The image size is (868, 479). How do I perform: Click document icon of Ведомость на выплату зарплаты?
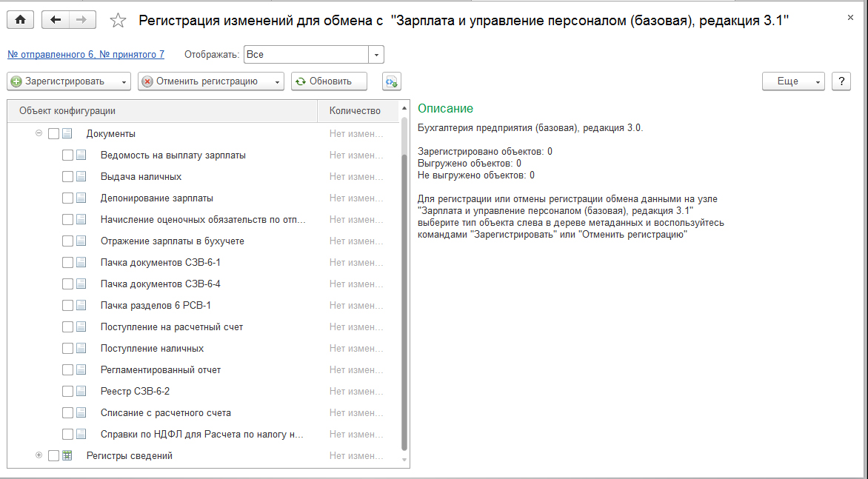(81, 155)
